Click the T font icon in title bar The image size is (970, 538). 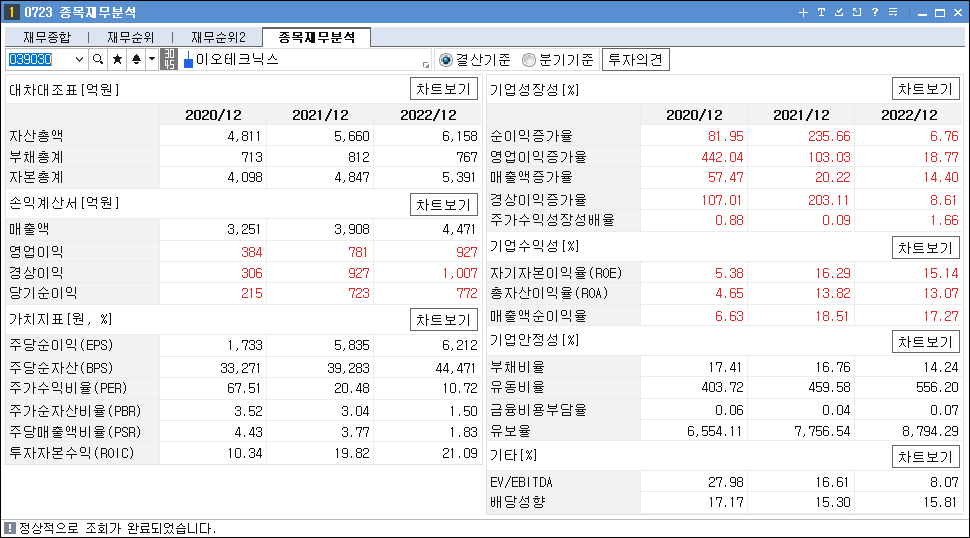point(821,12)
